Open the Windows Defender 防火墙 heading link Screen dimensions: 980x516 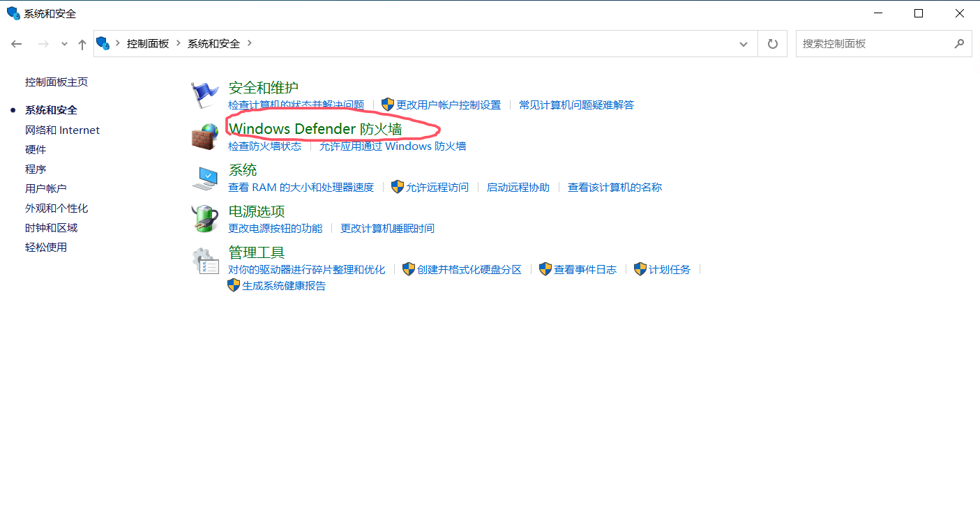315,129
